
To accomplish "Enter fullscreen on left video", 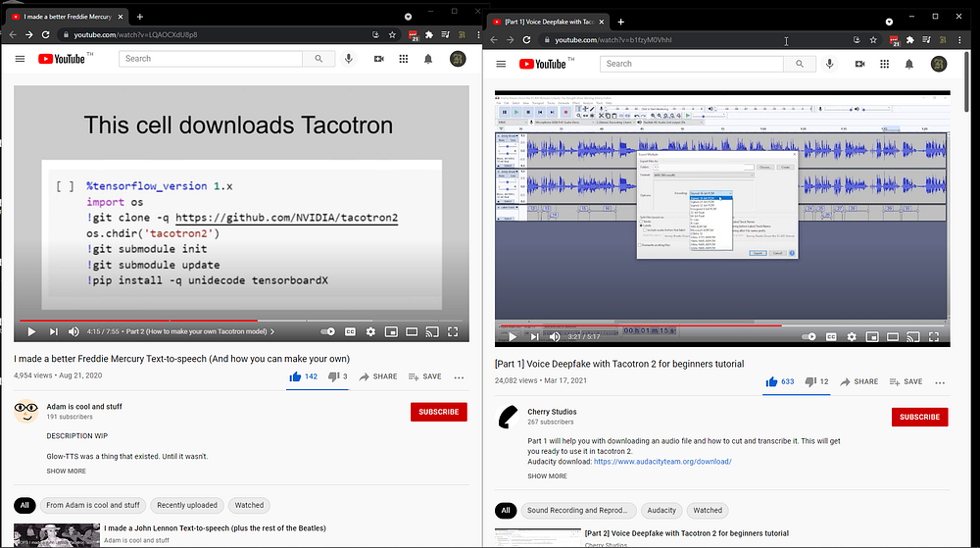I will tap(453, 331).
